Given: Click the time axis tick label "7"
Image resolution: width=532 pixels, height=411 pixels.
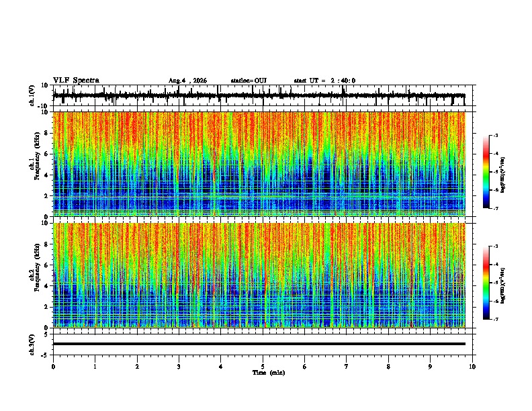Looking at the screenshot, I should coord(347,367).
